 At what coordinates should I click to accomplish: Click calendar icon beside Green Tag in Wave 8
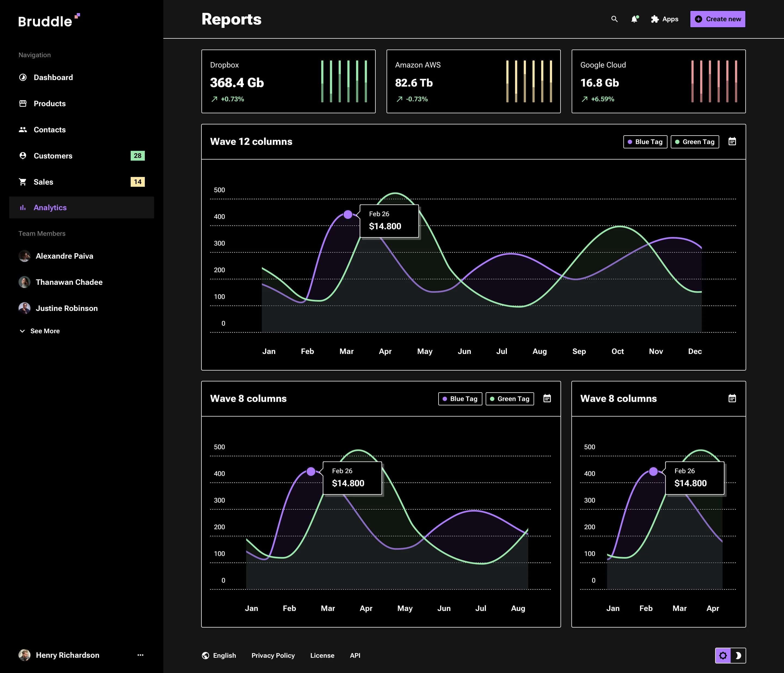pos(547,398)
